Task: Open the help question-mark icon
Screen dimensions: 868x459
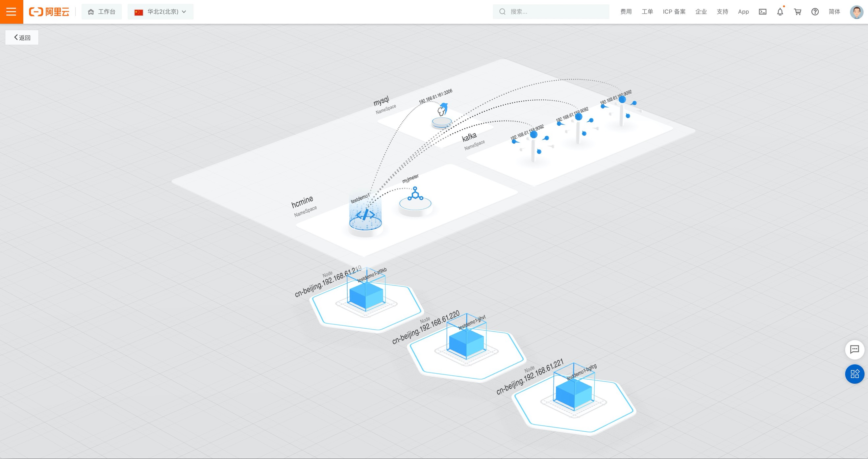Action: click(815, 12)
